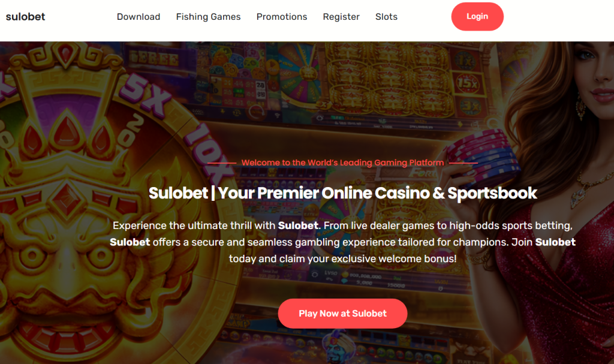
Task: Click the blue genie character below button
Action: [x=338, y=345]
